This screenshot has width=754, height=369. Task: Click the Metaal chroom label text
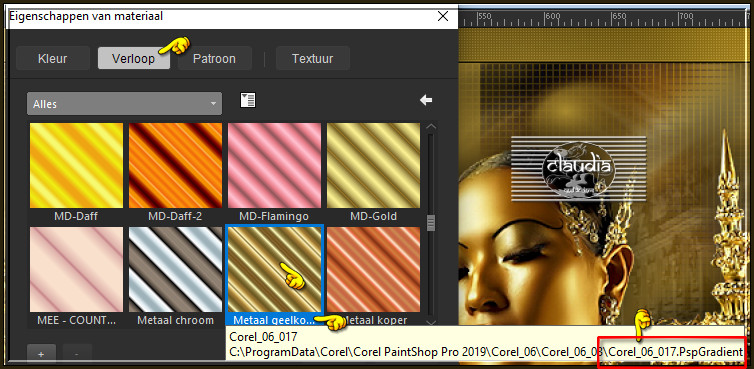tap(176, 320)
